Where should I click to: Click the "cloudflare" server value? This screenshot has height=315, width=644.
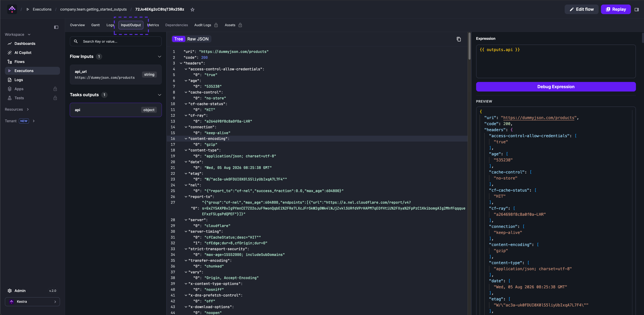coord(217,226)
